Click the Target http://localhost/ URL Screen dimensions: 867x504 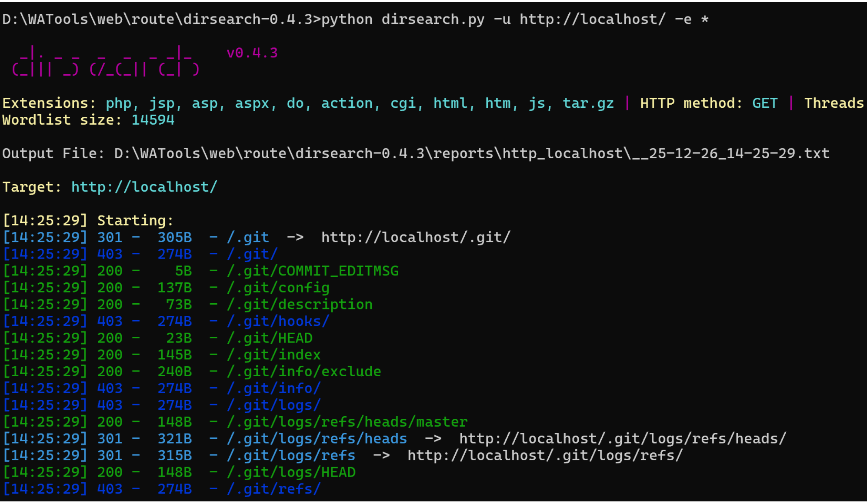(x=144, y=187)
